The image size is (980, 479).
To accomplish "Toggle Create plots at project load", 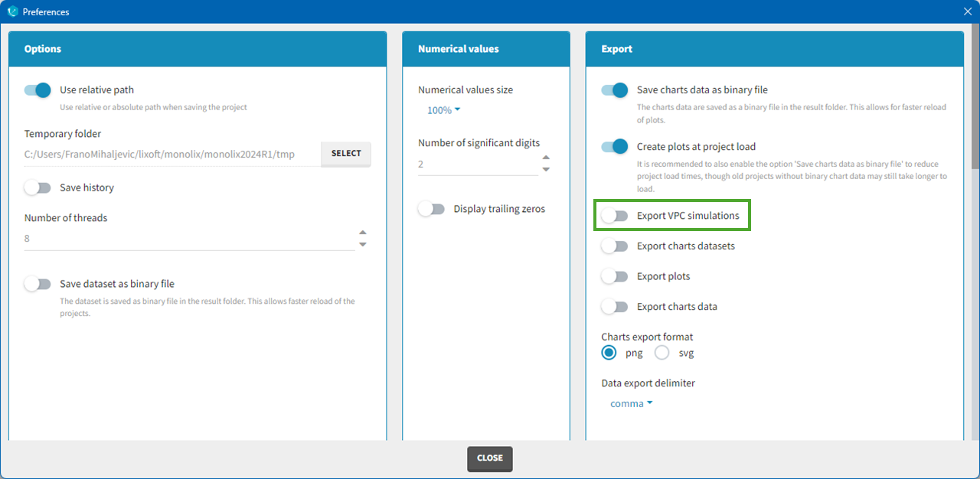I will (x=614, y=147).
